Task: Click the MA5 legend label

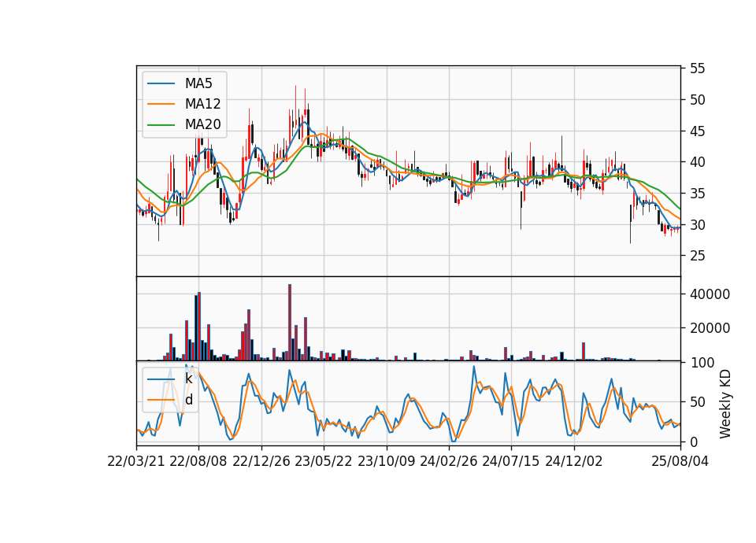Action: click(x=198, y=83)
